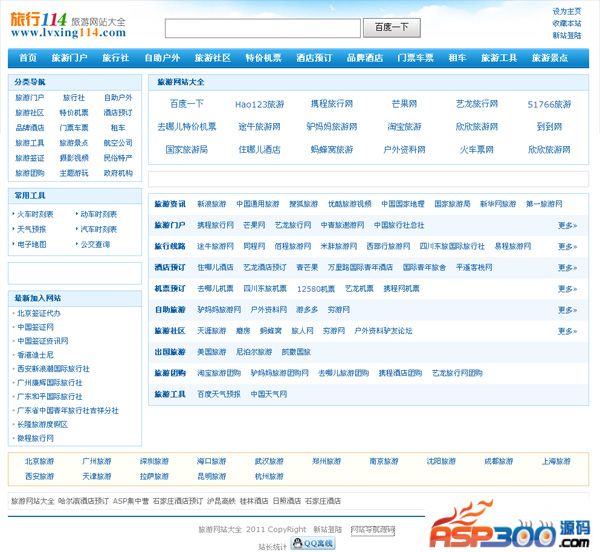Click the search text field at top
The height and width of the screenshot is (552, 600).
click(x=262, y=28)
